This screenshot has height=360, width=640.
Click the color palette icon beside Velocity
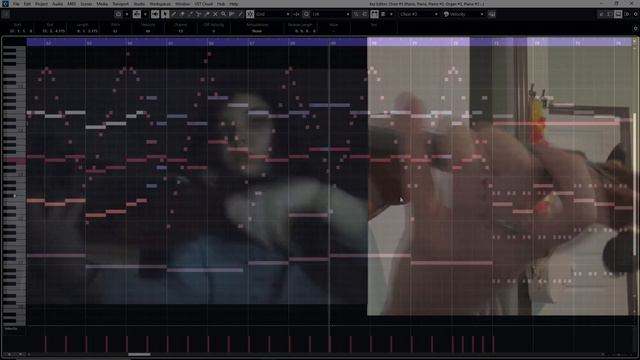point(446,14)
